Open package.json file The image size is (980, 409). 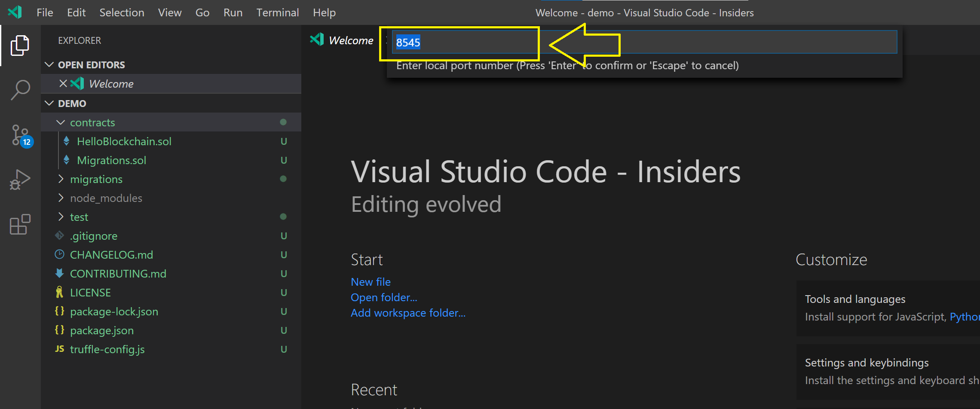102,330
